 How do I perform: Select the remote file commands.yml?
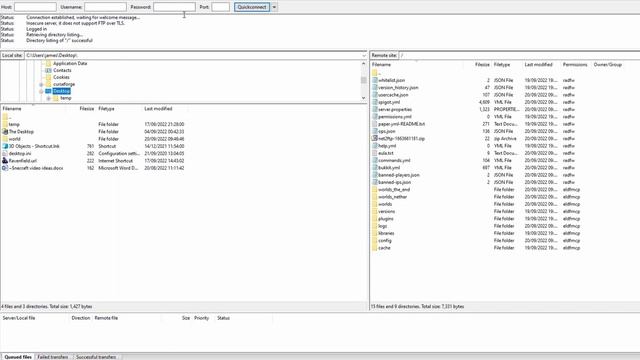(x=394, y=161)
